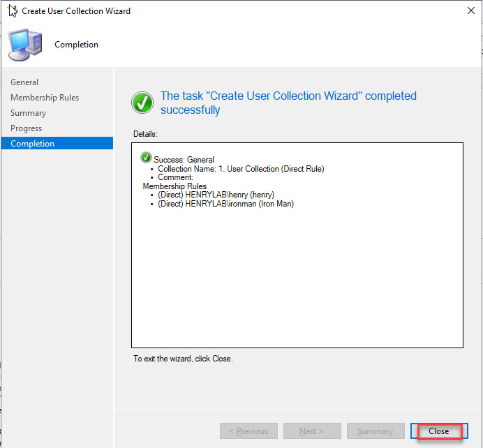Click the large green success checkmark icon
The width and height of the screenshot is (483, 448).
tap(142, 103)
